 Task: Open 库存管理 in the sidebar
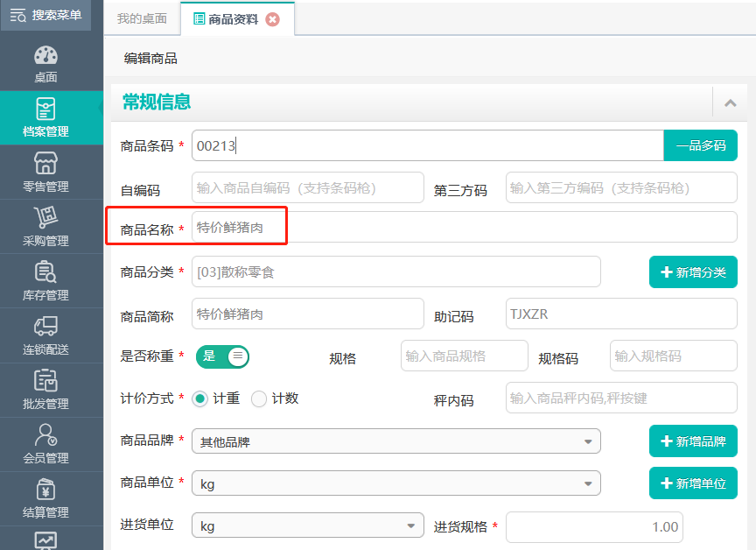coord(45,281)
